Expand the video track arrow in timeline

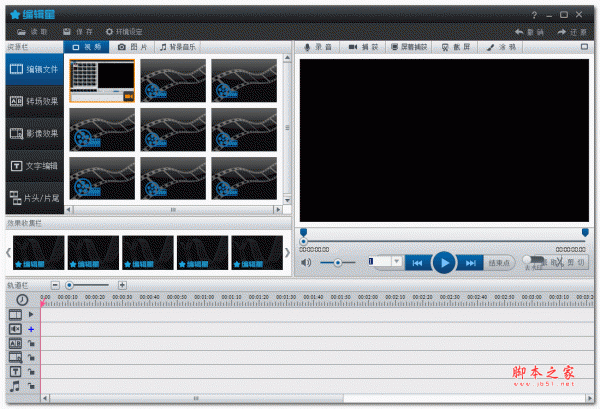pos(31,314)
